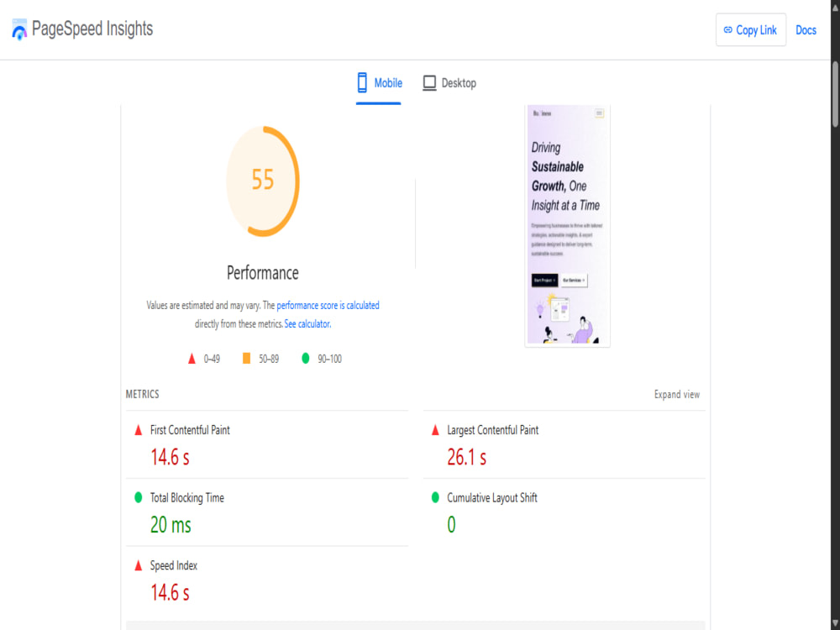Screen dimensions: 840x630
Task: Click the Cumulative Layout Shift label
Action: click(x=491, y=497)
